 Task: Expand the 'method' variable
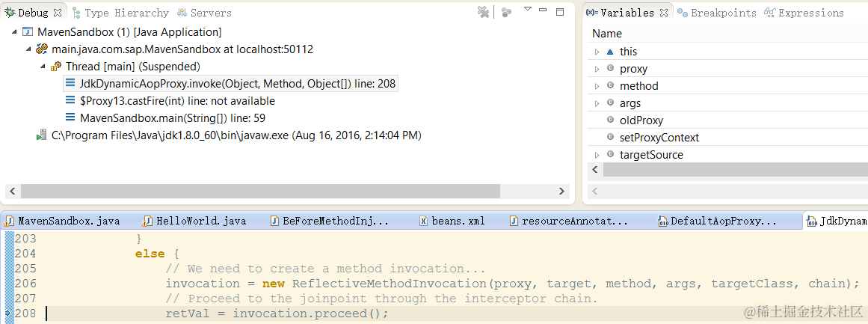coord(597,86)
